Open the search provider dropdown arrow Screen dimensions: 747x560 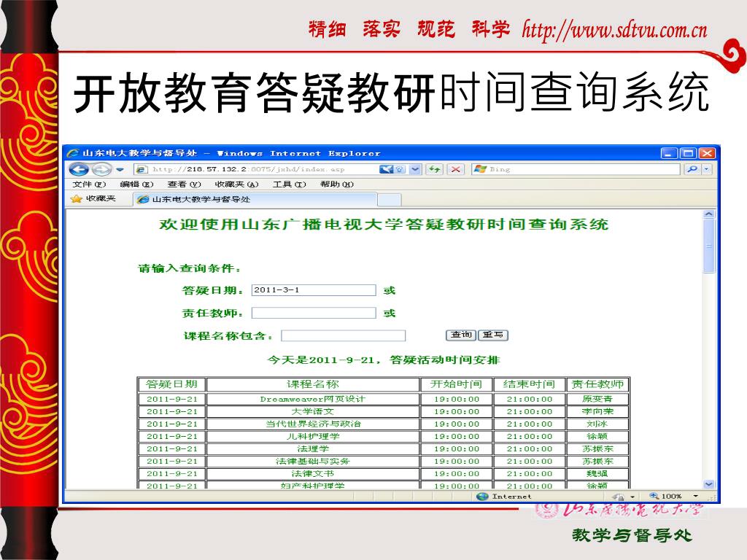tap(706, 169)
